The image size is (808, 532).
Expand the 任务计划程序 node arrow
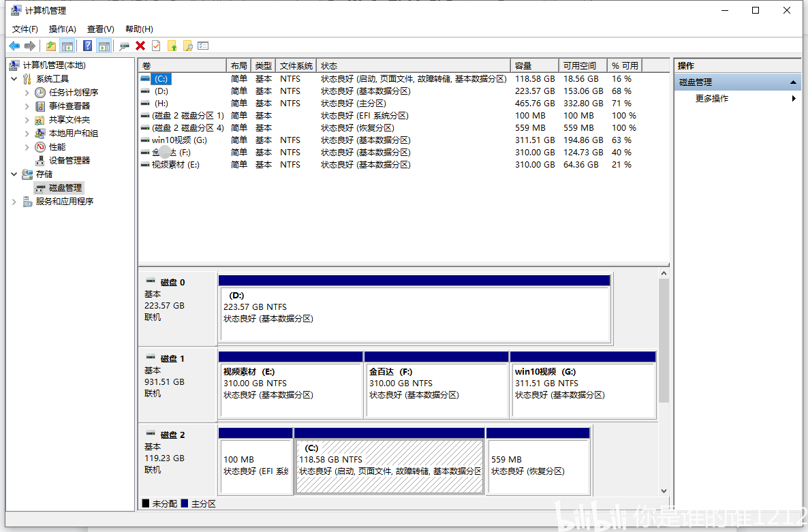[27, 93]
